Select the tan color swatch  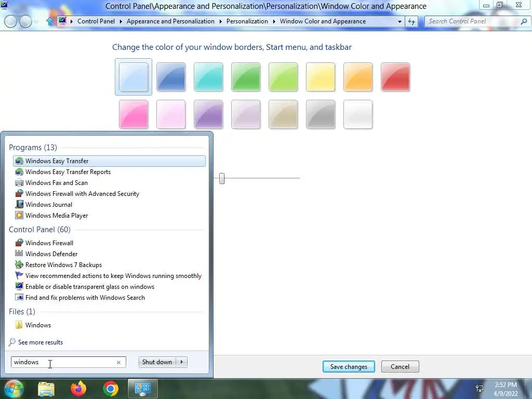(x=283, y=114)
